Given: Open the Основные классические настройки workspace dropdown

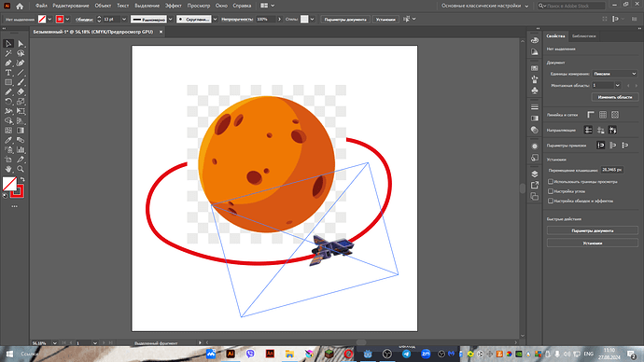Looking at the screenshot, I should (485, 6).
